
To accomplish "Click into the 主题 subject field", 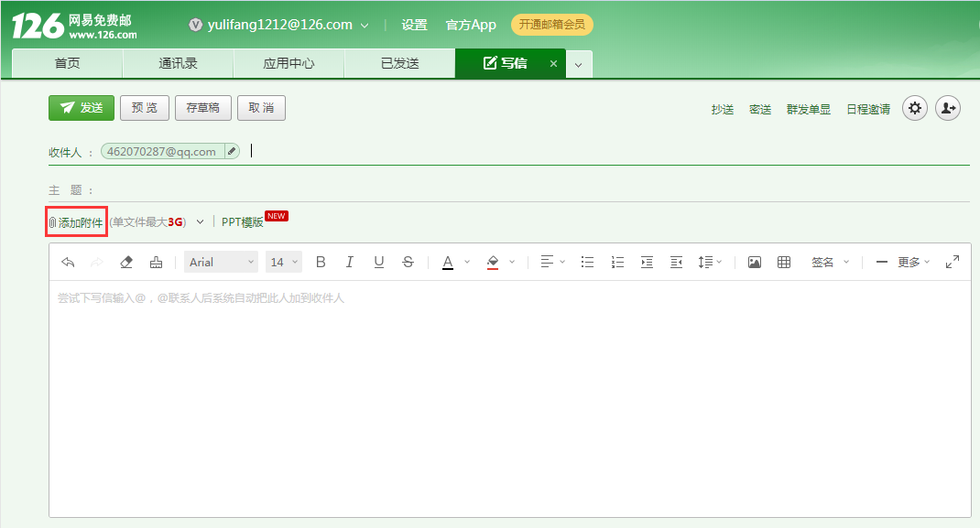I will tap(531, 190).
